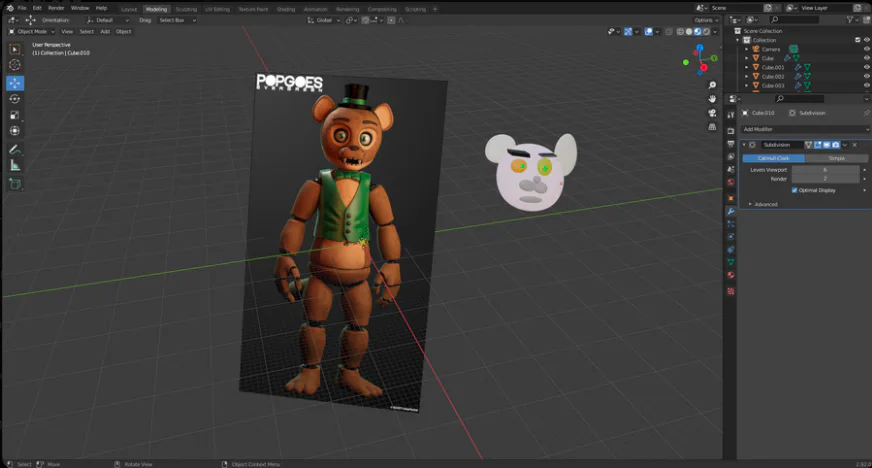Switch to the Shading workspace tab
872x468 pixels.
tap(286, 9)
